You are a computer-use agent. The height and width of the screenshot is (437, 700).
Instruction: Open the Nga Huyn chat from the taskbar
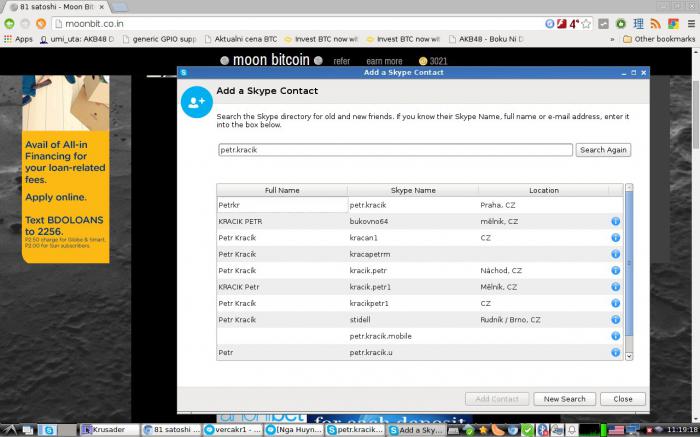point(293,430)
